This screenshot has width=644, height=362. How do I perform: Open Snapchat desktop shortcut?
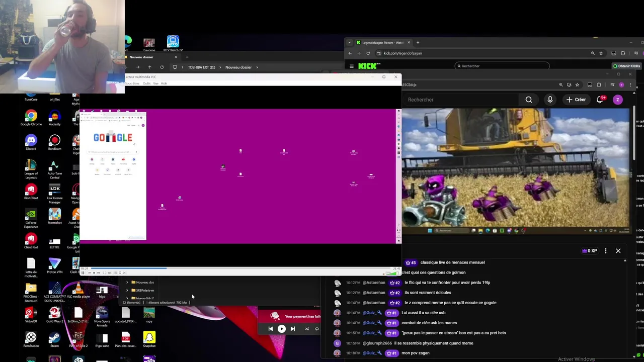tap(149, 340)
